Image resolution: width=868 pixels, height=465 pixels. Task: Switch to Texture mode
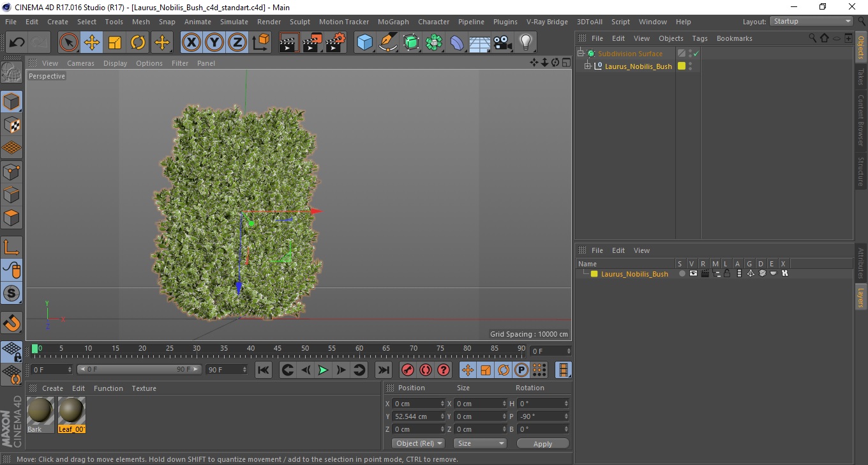point(11,125)
